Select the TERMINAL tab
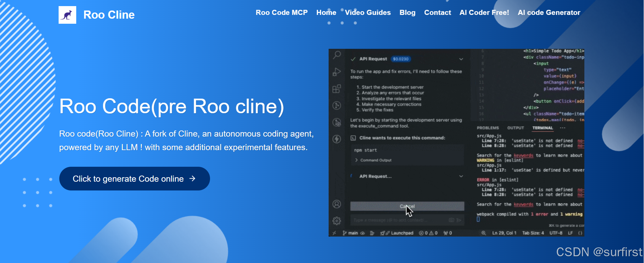 542,128
